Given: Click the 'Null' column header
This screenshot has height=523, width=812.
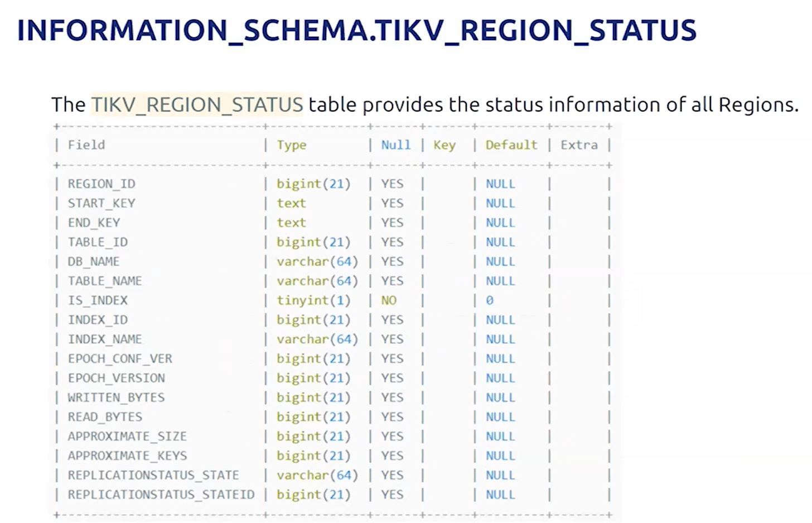Looking at the screenshot, I should tap(395, 145).
